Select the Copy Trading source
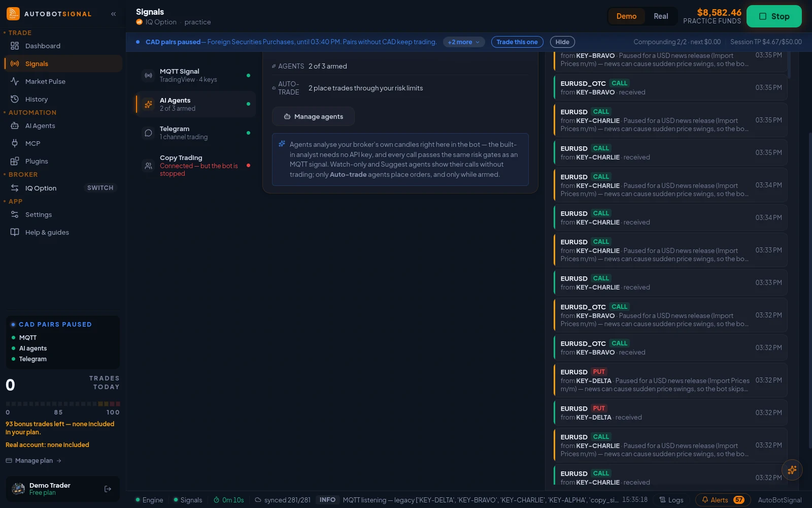The height and width of the screenshot is (508, 812). click(195, 166)
